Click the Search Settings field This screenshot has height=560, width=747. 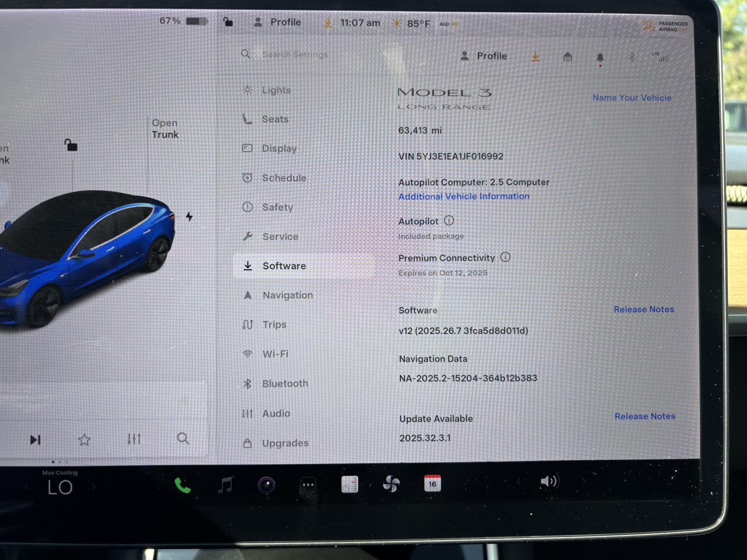click(295, 55)
